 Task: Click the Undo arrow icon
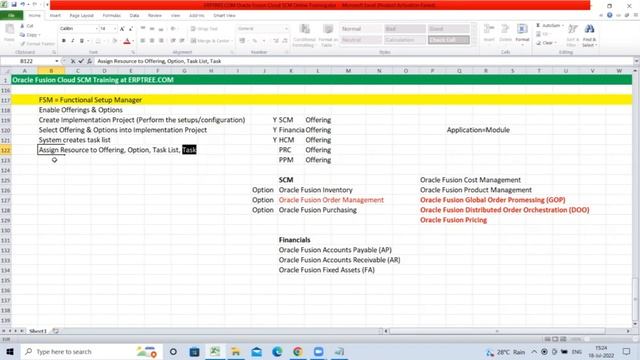[x=23, y=5]
